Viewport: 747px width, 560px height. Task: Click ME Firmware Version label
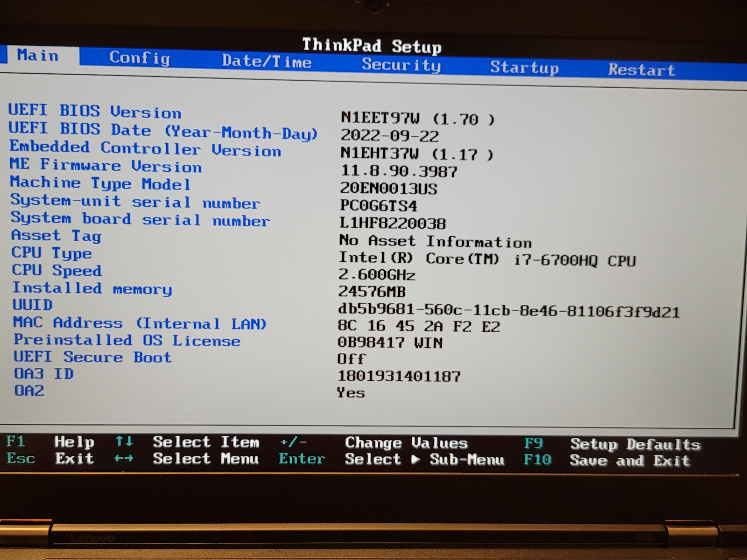coord(106,166)
